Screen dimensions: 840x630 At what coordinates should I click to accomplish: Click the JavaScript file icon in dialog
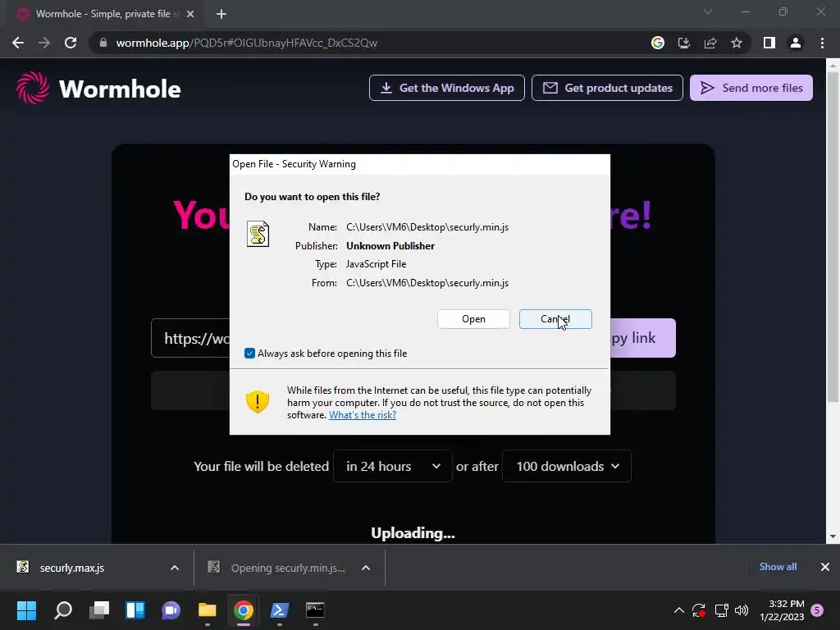click(258, 234)
